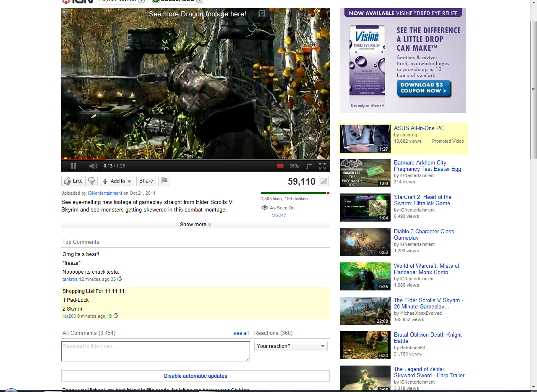Open Skyrim 20 Minute Gameplay thumbnail

[365, 311]
